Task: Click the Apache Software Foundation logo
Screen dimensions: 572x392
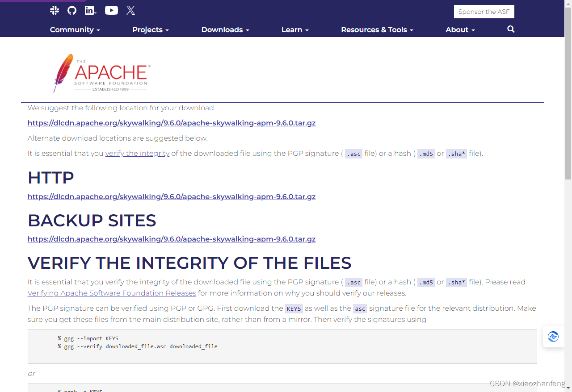Action: pyautogui.click(x=102, y=73)
